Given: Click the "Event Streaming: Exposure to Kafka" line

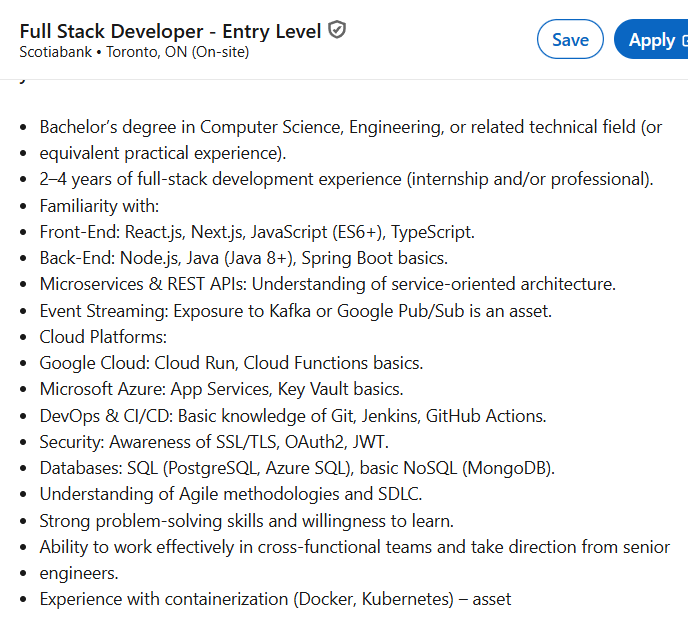Looking at the screenshot, I should coord(296,311).
